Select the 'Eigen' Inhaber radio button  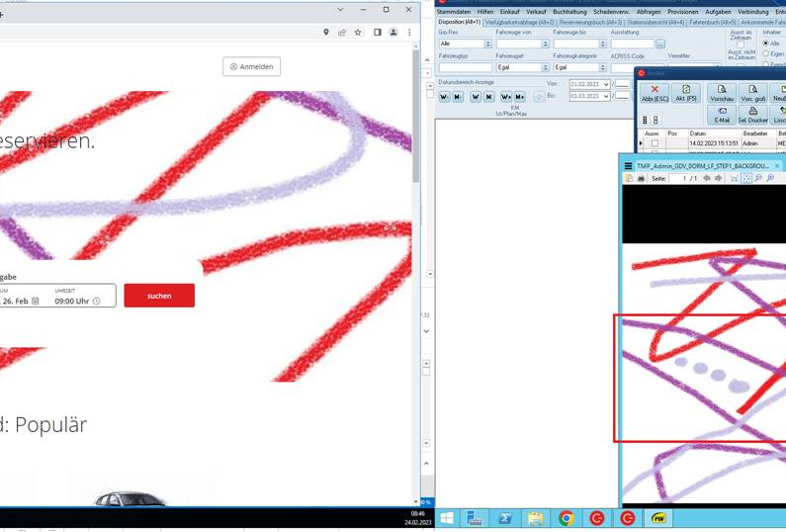coord(765,54)
